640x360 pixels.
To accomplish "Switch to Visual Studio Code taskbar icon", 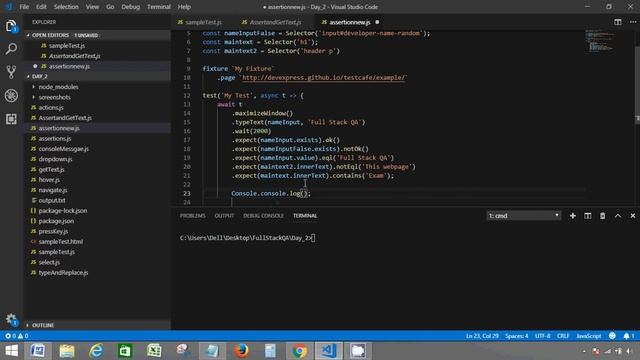I will [329, 351].
